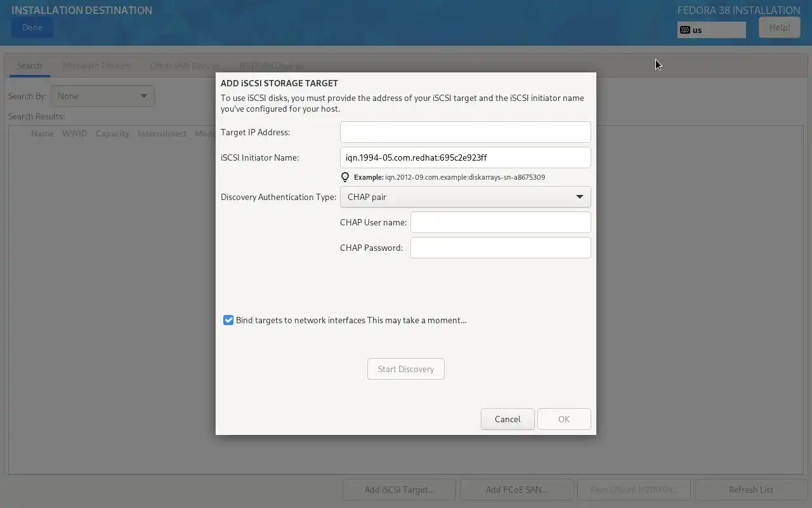This screenshot has width=812, height=508.
Task: Click Reconfigure NVDIMM button
Action: tap(634, 490)
